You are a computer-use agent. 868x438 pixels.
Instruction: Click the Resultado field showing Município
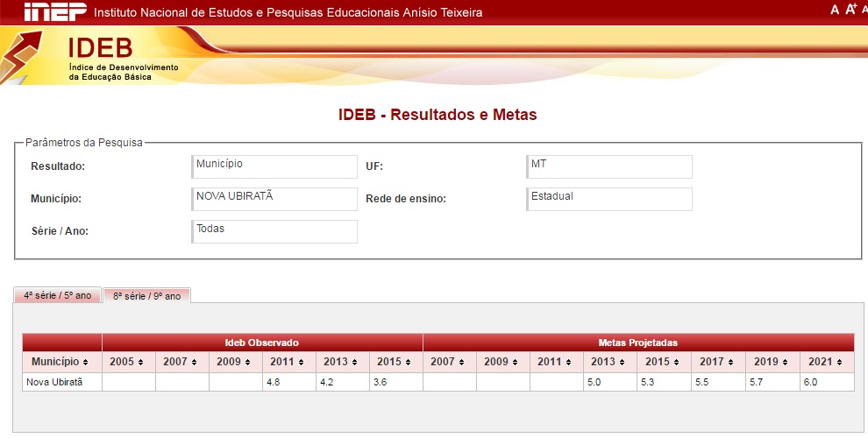(274, 166)
